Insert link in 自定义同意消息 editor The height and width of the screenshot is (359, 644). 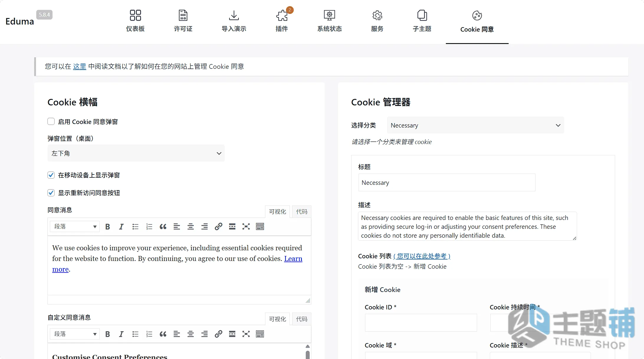point(218,334)
